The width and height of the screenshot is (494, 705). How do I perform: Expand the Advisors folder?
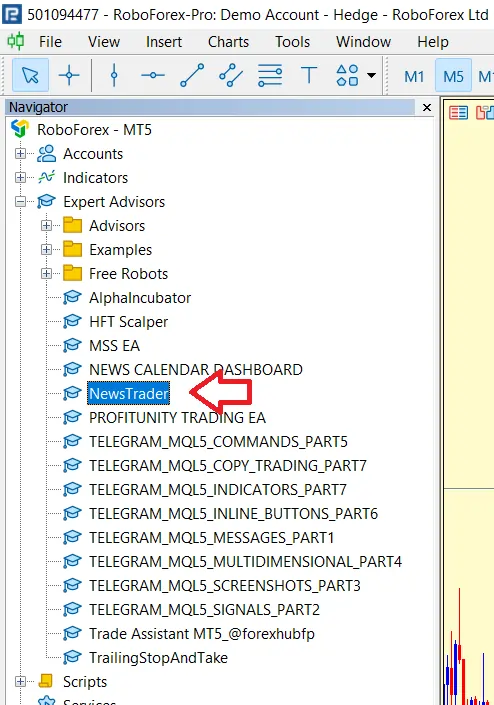pyautogui.click(x=46, y=226)
